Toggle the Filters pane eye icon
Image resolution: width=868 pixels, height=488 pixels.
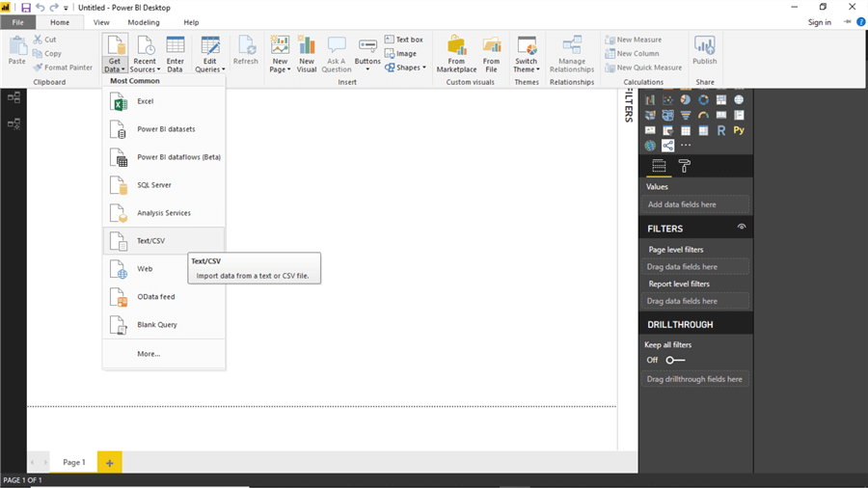(x=742, y=227)
